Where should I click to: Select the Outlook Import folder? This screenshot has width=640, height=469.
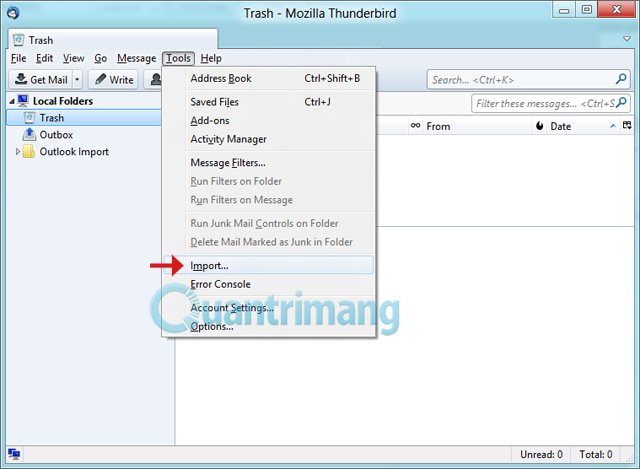pyautogui.click(x=74, y=152)
